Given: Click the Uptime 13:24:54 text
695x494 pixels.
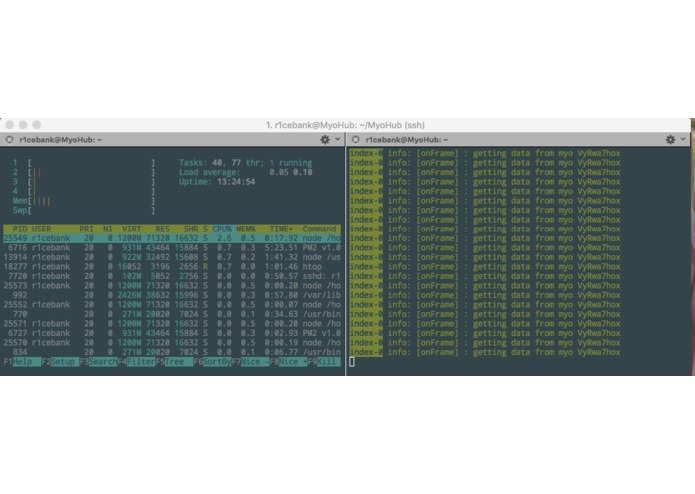Looking at the screenshot, I should click(217, 182).
